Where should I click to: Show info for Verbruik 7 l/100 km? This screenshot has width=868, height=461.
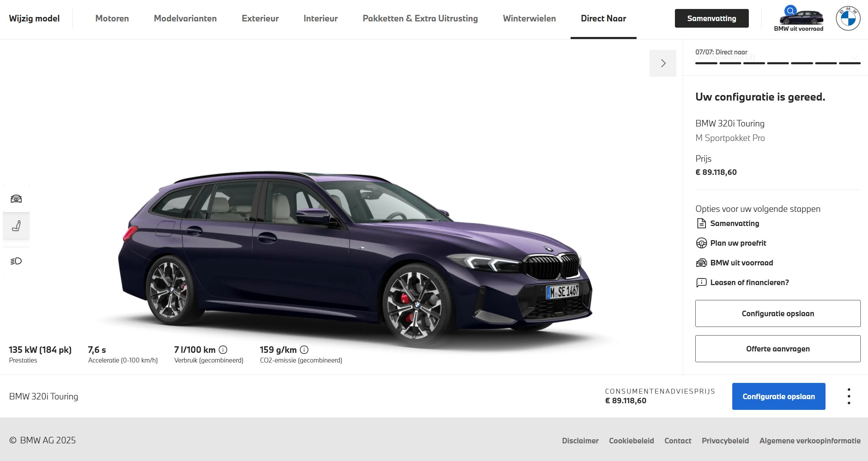223,350
